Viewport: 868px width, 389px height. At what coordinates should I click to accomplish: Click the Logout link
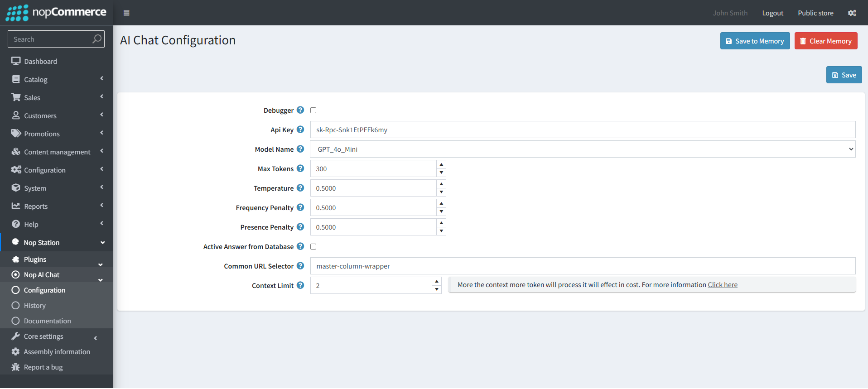pyautogui.click(x=772, y=13)
